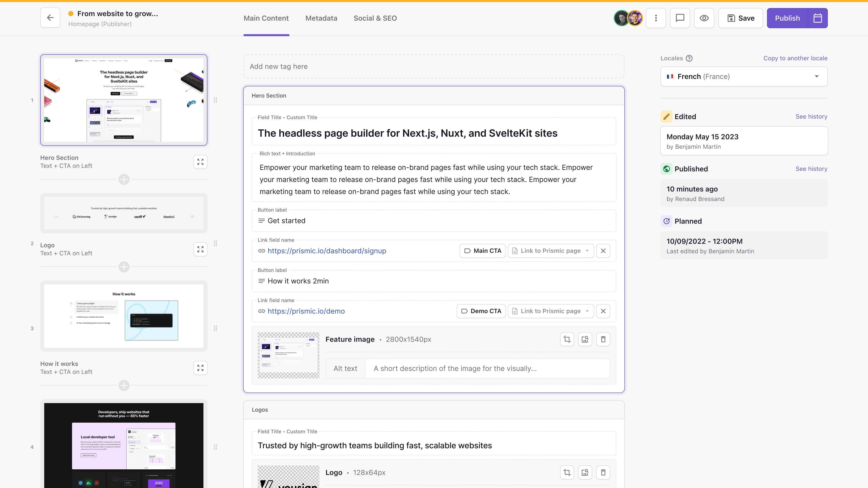
Task: Switch to the Metadata tab
Action: [x=321, y=18]
